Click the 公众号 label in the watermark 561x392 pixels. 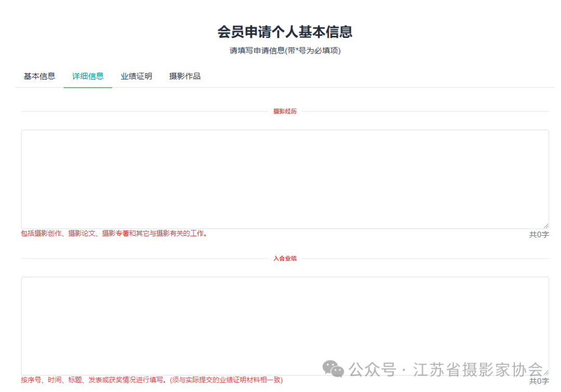coord(372,370)
